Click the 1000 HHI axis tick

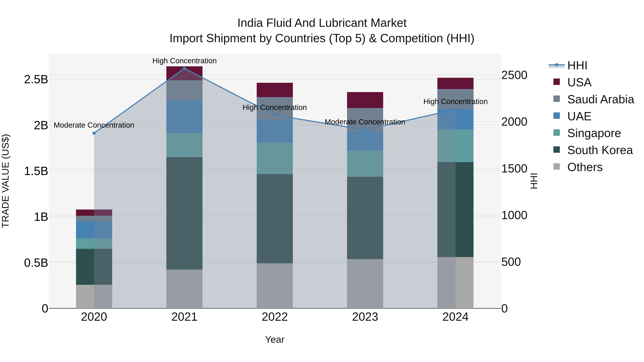point(514,215)
